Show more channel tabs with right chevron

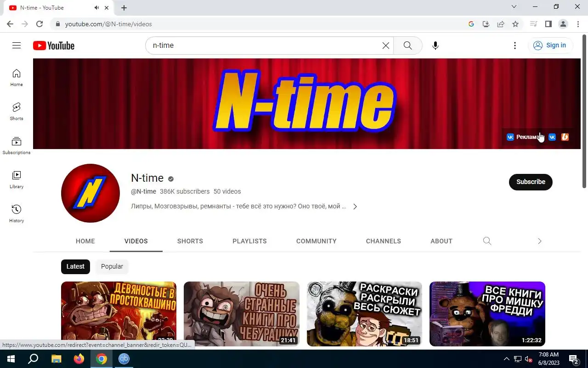[x=540, y=241]
